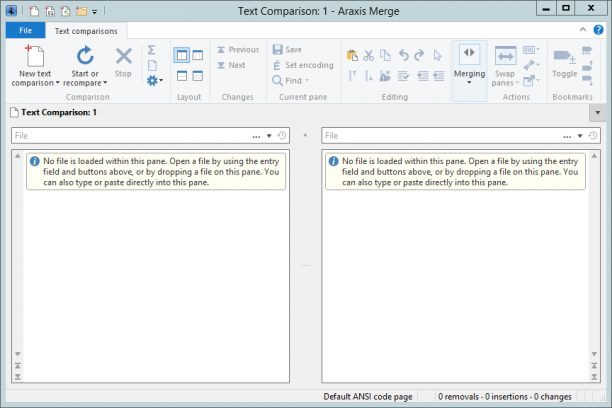612x408 pixels.
Task: Click the Swap panes icon
Action: (x=505, y=56)
